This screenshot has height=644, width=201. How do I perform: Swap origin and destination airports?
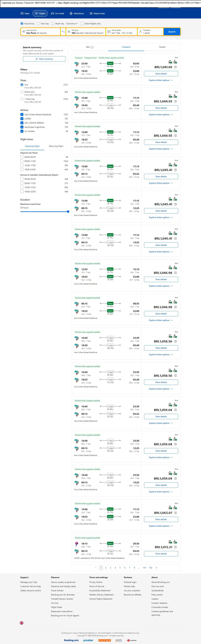pyautogui.click(x=63, y=32)
